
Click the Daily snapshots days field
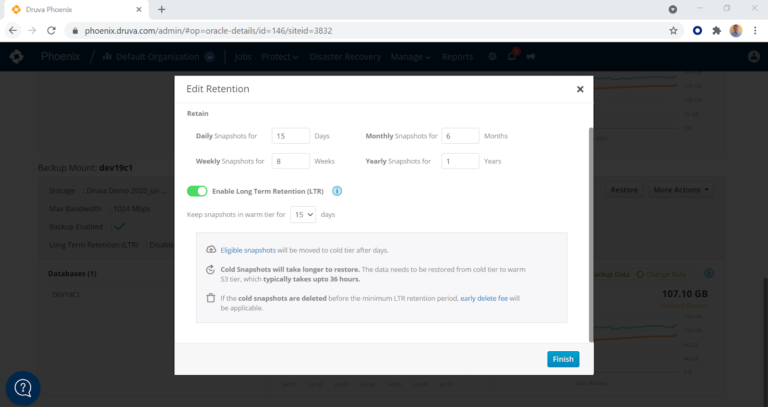coord(290,135)
